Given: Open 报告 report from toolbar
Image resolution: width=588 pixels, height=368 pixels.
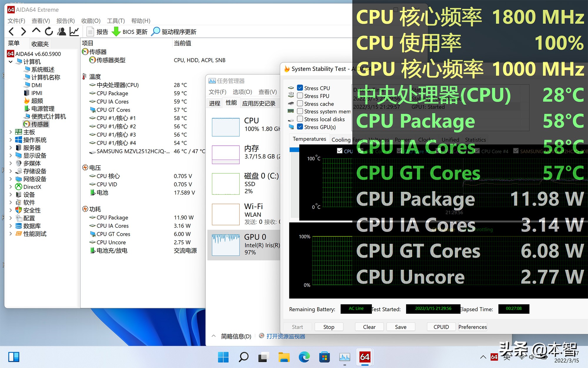Looking at the screenshot, I should pyautogui.click(x=98, y=32).
